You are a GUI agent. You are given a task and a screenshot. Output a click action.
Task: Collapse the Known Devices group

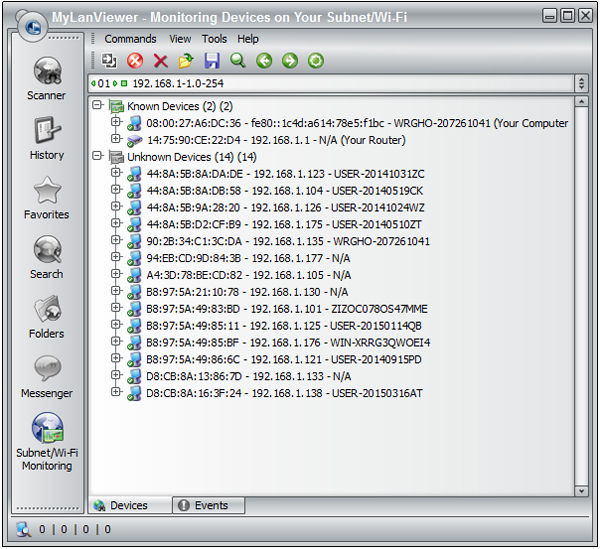(x=98, y=105)
